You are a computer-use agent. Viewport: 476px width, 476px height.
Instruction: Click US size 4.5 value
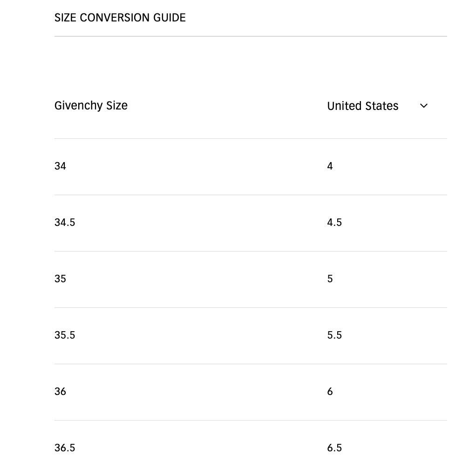334,223
